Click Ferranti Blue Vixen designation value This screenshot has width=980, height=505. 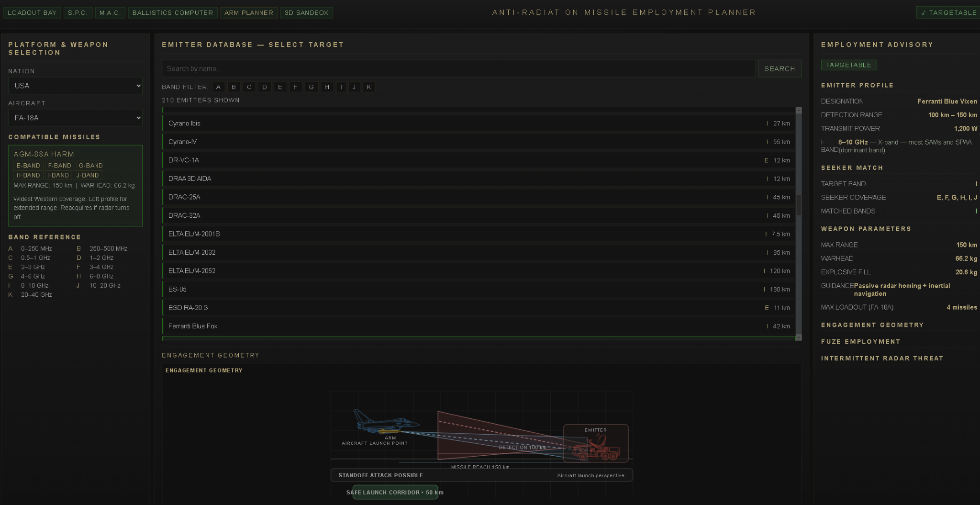point(947,101)
